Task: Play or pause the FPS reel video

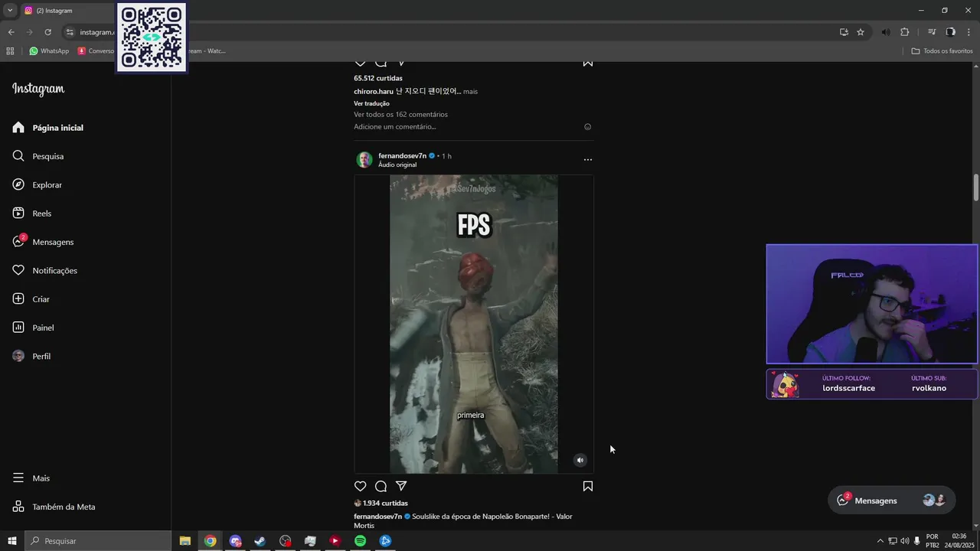Action: click(x=474, y=324)
